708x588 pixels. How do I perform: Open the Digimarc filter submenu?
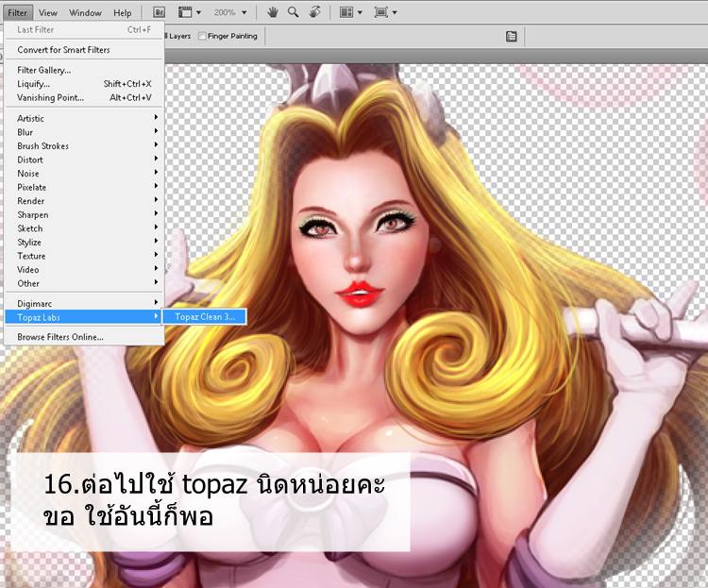(84, 304)
